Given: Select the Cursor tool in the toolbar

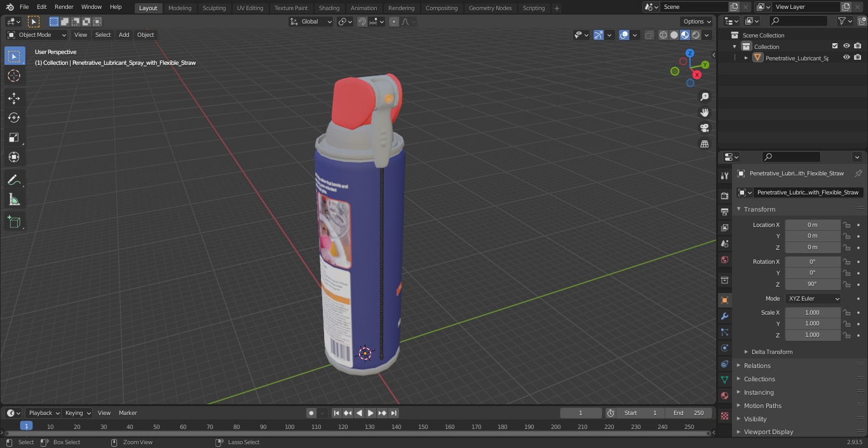Looking at the screenshot, I should pyautogui.click(x=14, y=76).
